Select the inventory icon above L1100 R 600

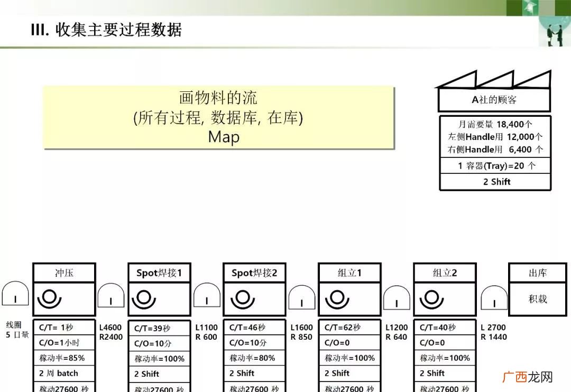pyautogui.click(x=207, y=295)
